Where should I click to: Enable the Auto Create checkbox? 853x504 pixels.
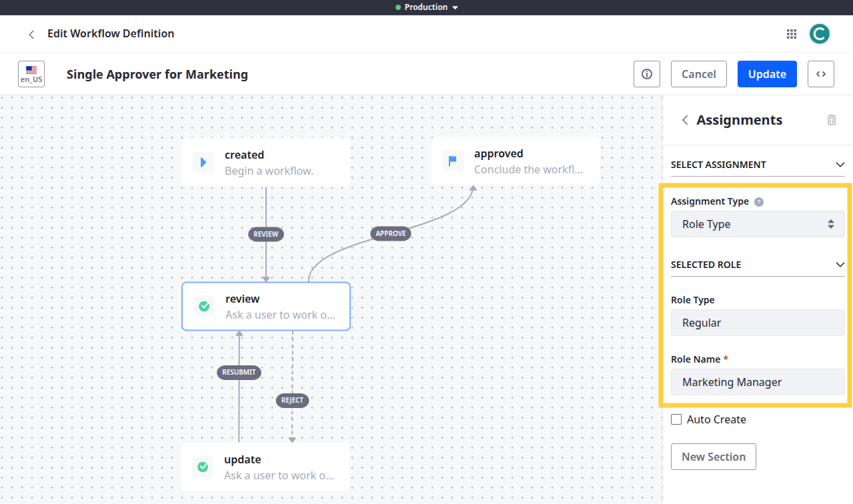[x=676, y=419]
